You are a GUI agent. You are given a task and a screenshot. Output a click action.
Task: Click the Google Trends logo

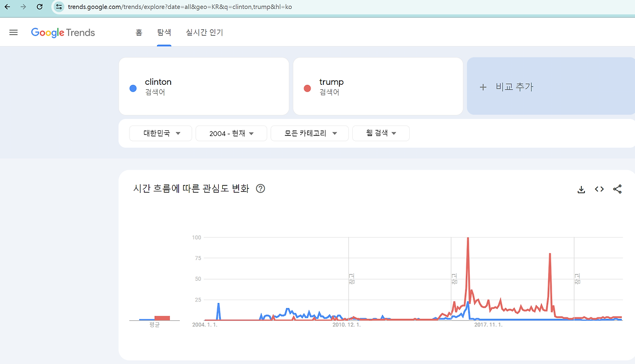coord(63,33)
